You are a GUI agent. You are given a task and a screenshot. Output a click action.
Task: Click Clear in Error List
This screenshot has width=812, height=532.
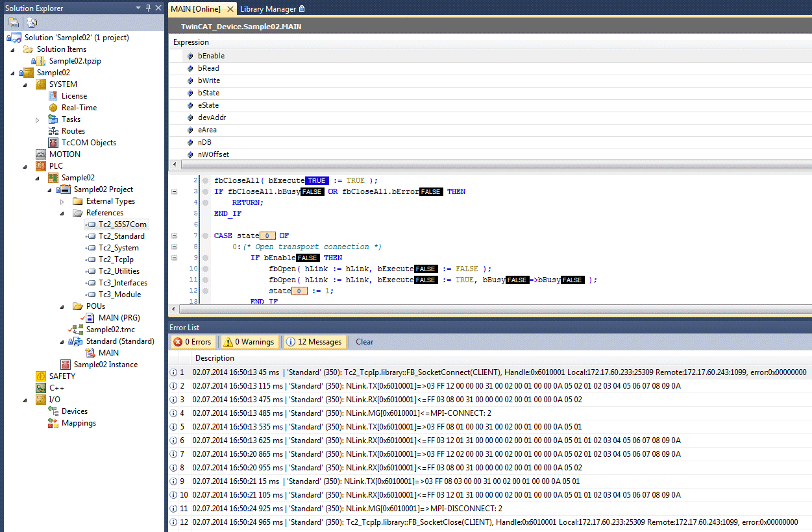click(x=365, y=342)
